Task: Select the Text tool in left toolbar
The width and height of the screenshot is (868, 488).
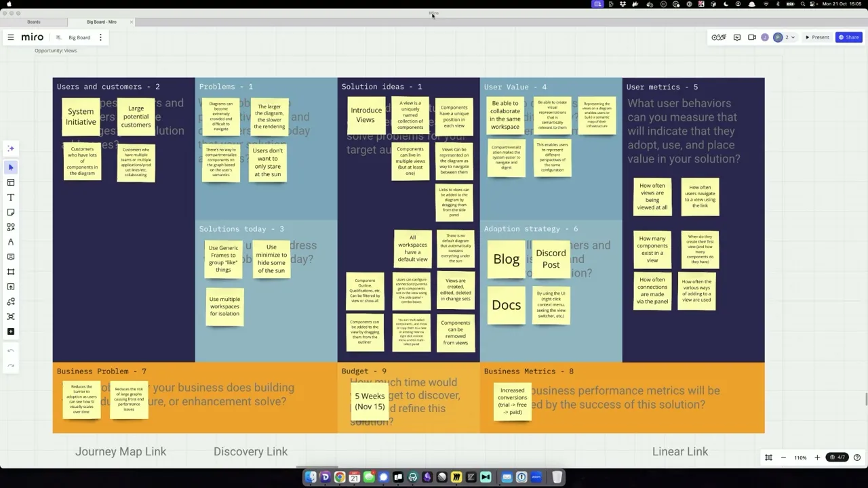Action: point(11,197)
